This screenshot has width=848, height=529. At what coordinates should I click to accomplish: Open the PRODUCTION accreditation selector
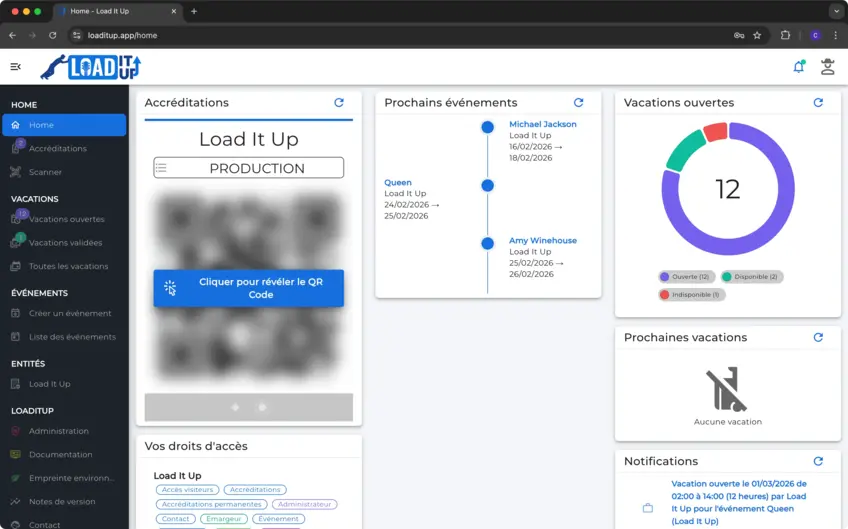[x=248, y=168]
